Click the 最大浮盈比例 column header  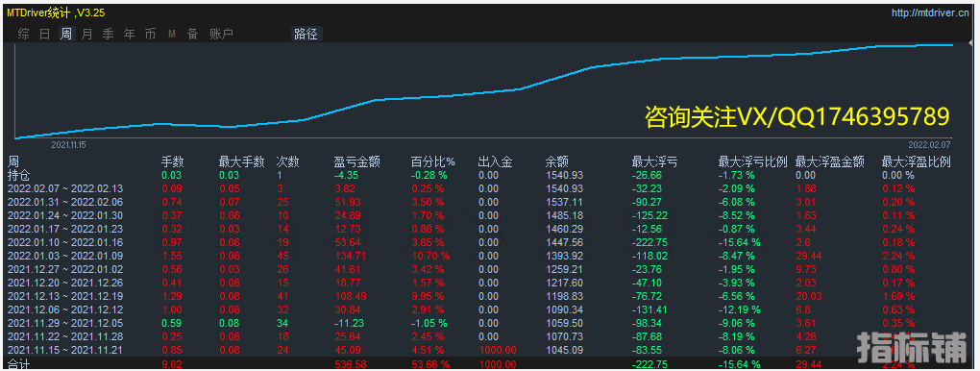916,162
